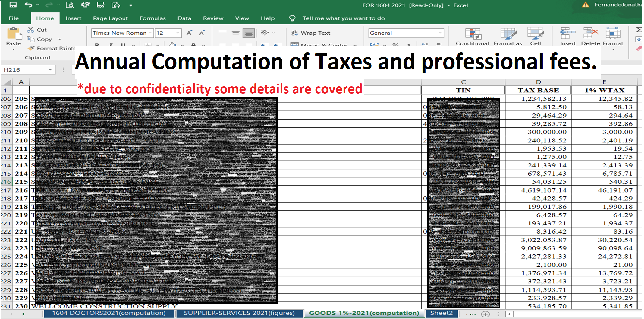Open the Undo history dropdown arrow
This screenshot has height=319, width=644.
(38, 5)
